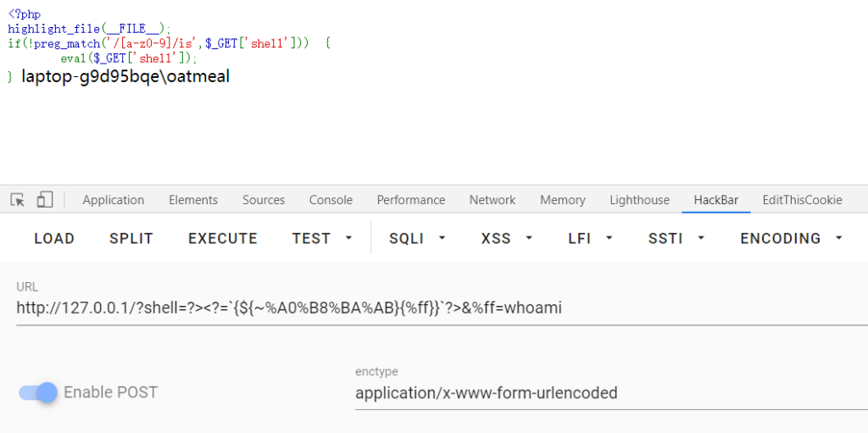
Task: Disable the Enable POST toggle
Action: point(38,392)
